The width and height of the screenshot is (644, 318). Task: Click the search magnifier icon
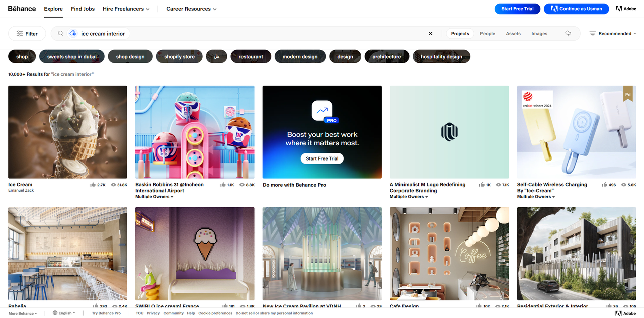pos(61,33)
